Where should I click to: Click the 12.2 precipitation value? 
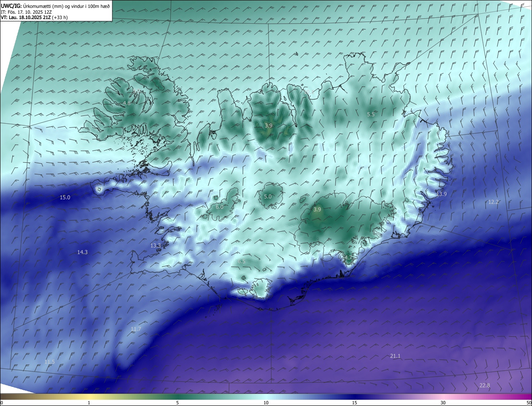(493, 202)
